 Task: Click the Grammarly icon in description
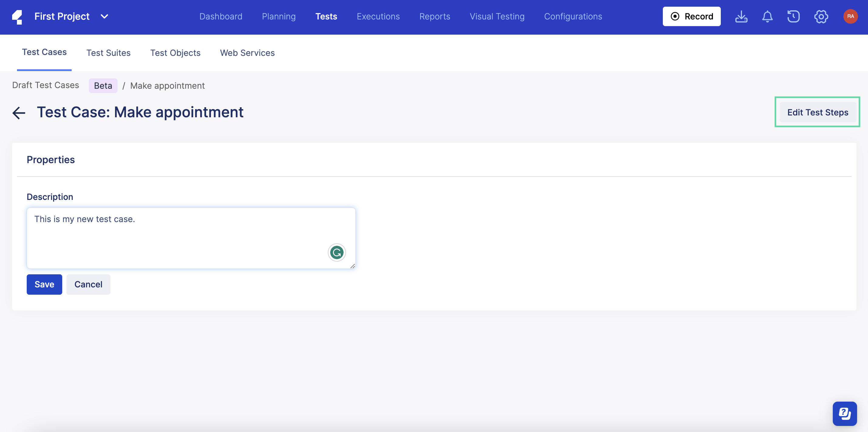click(x=337, y=252)
